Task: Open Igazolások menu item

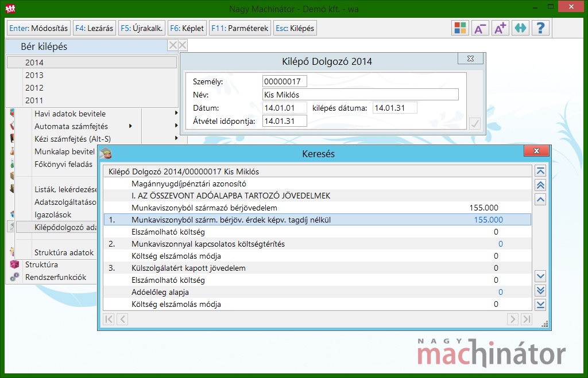Action: pos(53,215)
